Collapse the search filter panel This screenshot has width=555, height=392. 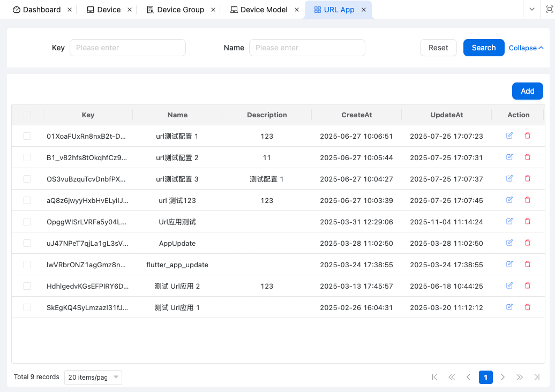click(x=526, y=48)
